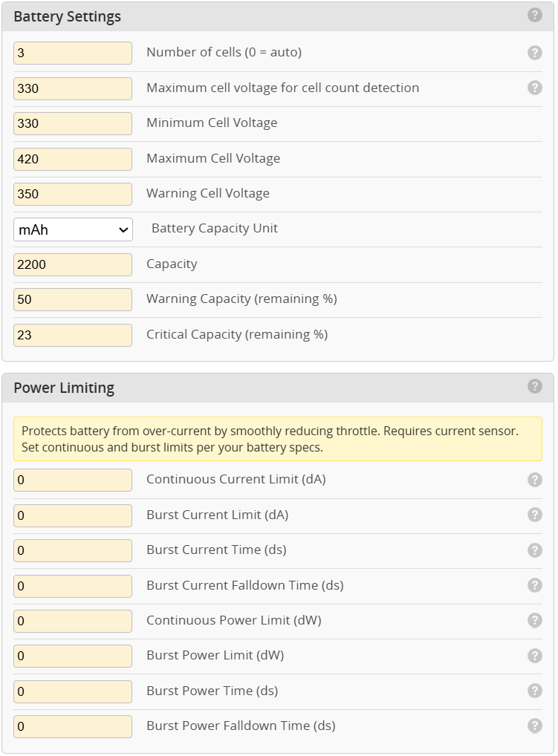Show help for Burst Current Time
This screenshot has height=756, width=558.
(x=534, y=550)
